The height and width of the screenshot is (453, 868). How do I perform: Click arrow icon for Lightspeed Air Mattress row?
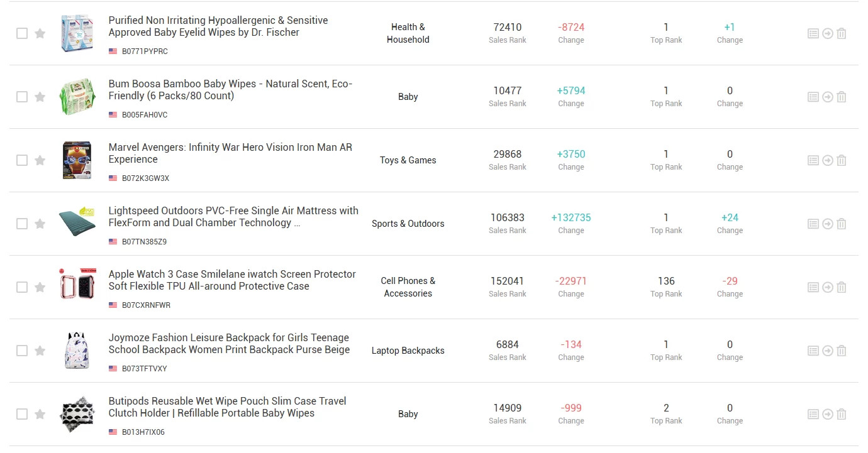click(828, 224)
